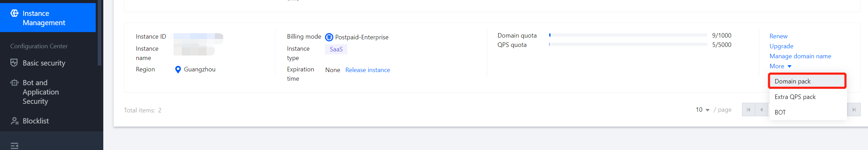Image resolution: width=868 pixels, height=150 pixels.
Task: Click the Renew link
Action: pos(778,36)
